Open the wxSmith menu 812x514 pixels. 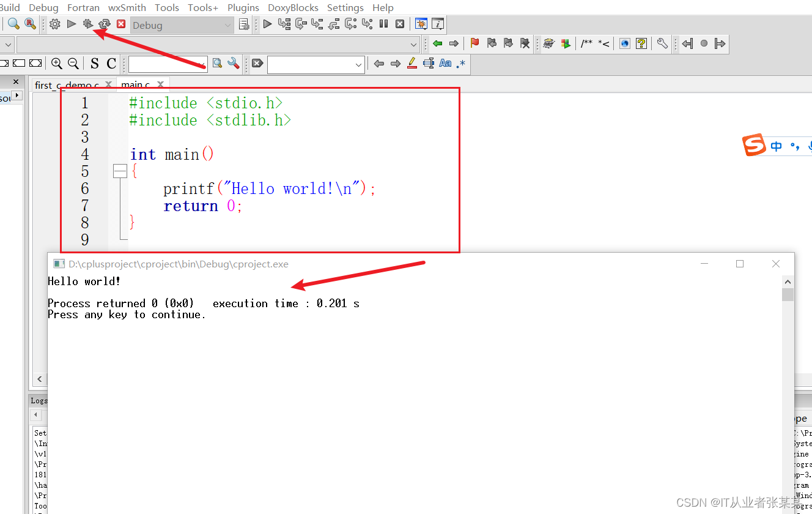coord(127,7)
